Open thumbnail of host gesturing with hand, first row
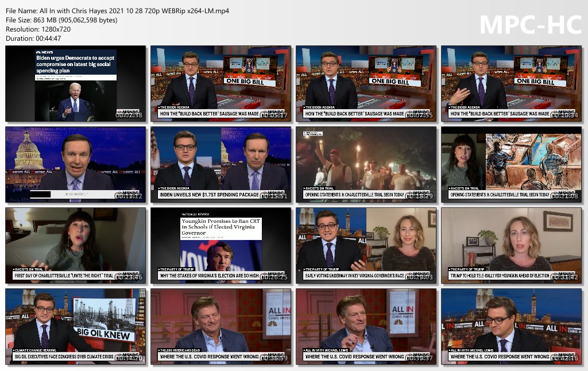Screen dimensions: 588x371 (512, 84)
